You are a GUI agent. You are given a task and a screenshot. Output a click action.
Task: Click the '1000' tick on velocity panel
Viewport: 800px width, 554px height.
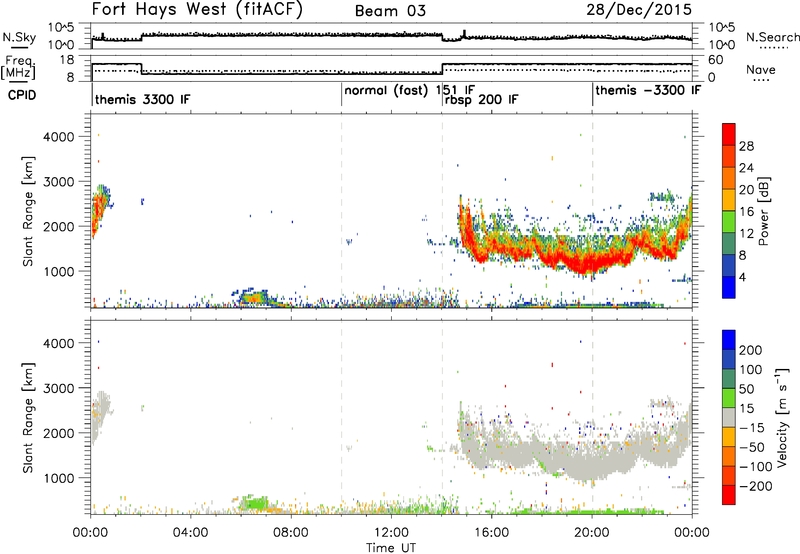click(x=59, y=478)
